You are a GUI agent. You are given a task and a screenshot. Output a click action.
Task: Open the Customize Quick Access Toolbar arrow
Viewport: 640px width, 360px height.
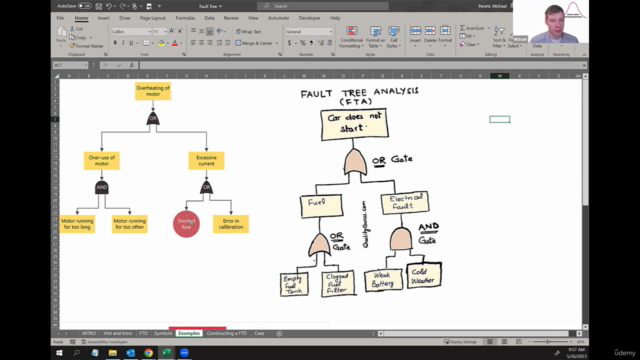pyautogui.click(x=159, y=6)
